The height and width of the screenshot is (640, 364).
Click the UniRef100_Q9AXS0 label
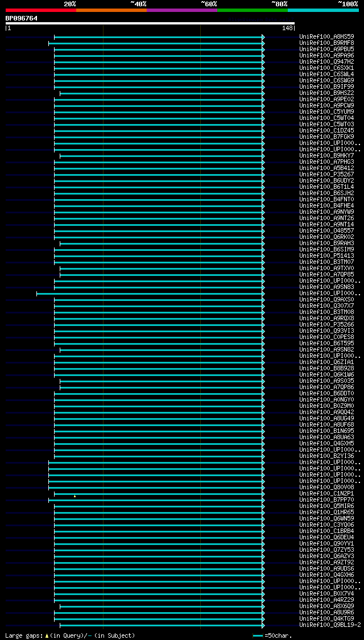[326, 300]
